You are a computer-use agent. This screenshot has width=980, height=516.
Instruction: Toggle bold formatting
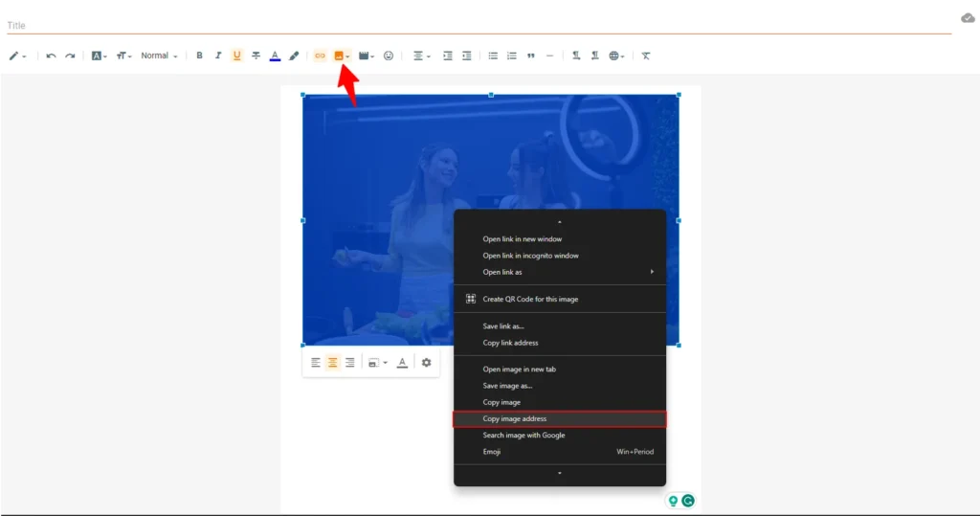pyautogui.click(x=199, y=56)
